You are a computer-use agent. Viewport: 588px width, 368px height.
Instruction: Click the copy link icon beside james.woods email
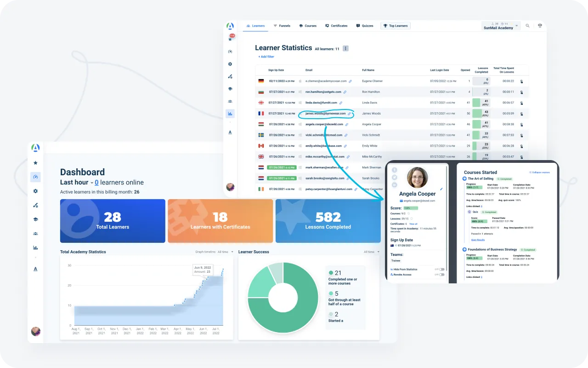pyautogui.click(x=349, y=114)
